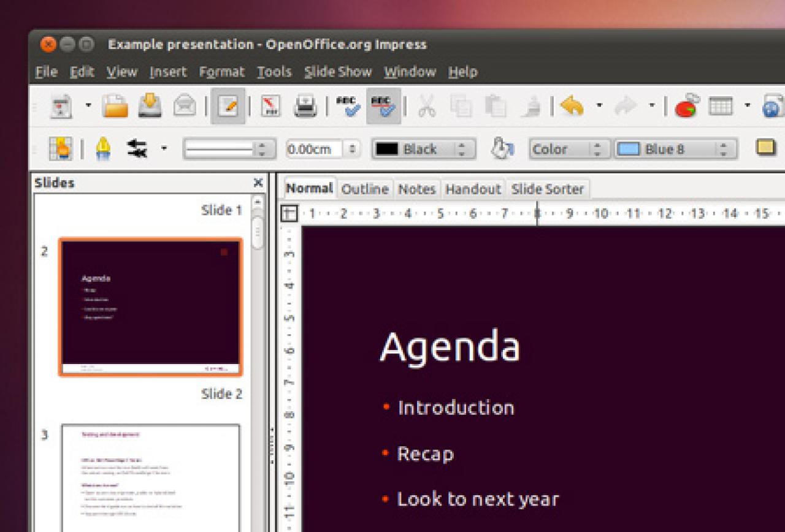The image size is (785, 532).
Task: Open the Line Style dropdown
Action: point(229,149)
